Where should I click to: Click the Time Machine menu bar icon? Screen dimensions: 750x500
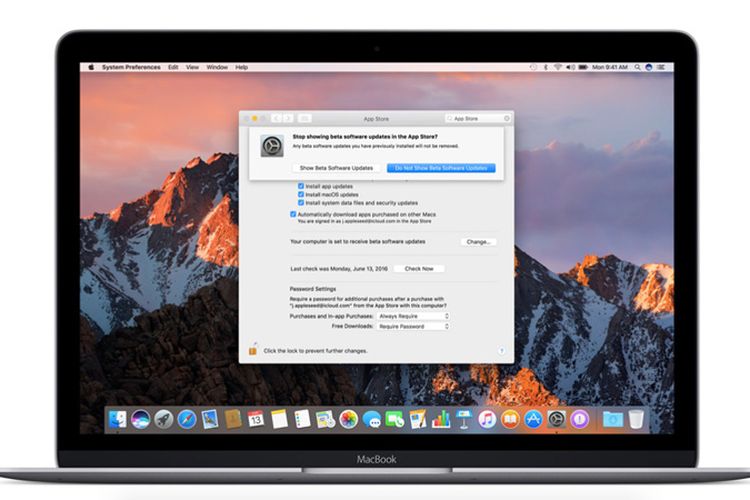pos(533,67)
